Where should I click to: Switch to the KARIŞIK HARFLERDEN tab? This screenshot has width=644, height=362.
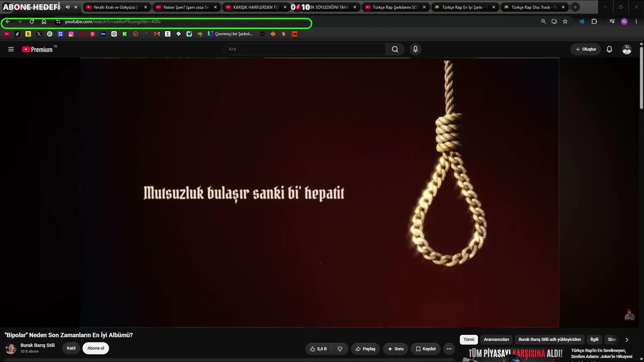click(x=256, y=7)
